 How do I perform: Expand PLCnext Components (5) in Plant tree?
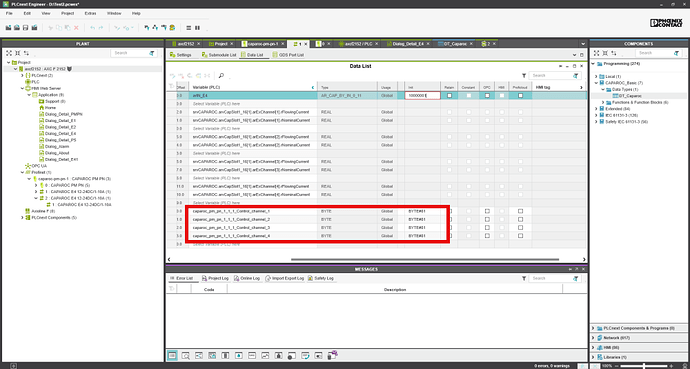[x=22, y=218]
